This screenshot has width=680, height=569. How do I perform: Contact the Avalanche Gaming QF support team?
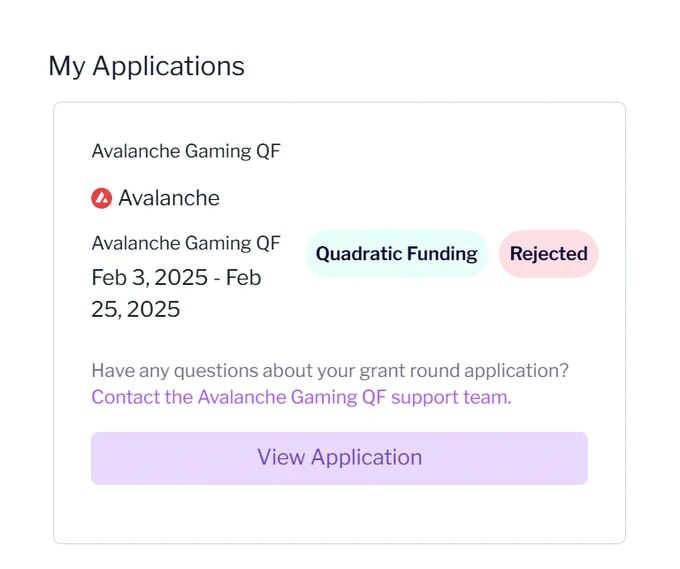301,397
